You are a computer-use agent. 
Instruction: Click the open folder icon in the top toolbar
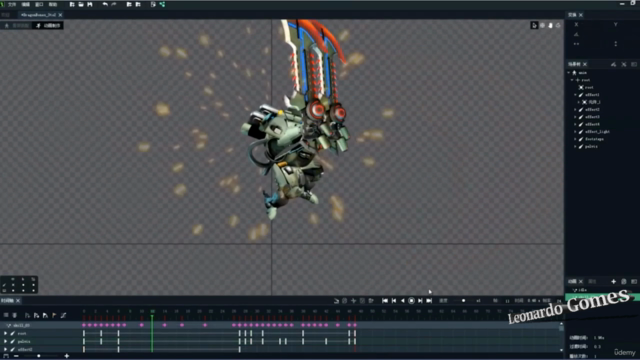81,4
